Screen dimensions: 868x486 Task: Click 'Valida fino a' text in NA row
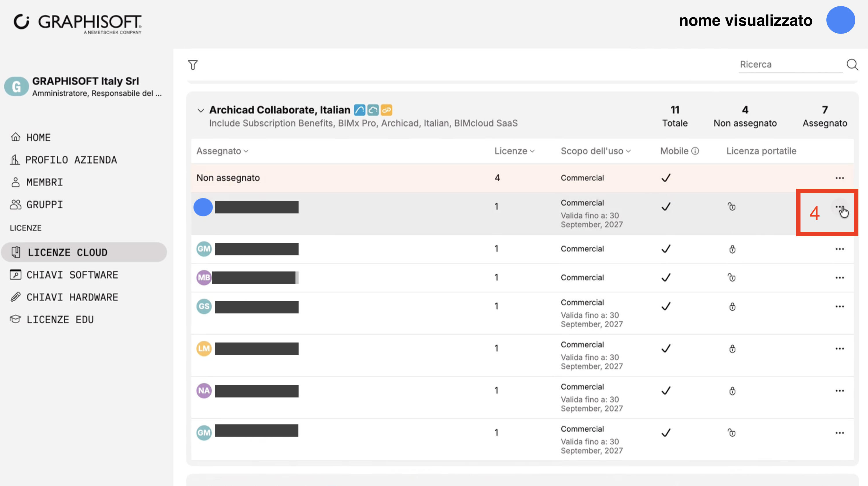coord(592,404)
